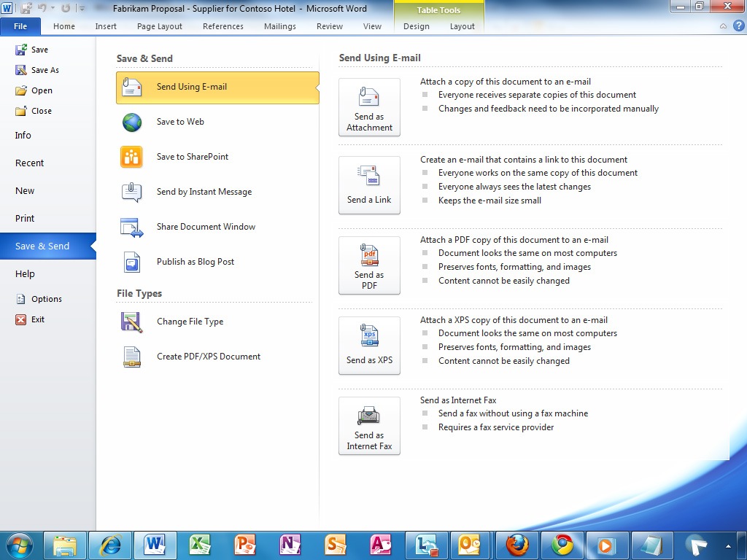Viewport: 747px width, 560px height.
Task: Click the Send as Attachment button
Action: (x=369, y=107)
